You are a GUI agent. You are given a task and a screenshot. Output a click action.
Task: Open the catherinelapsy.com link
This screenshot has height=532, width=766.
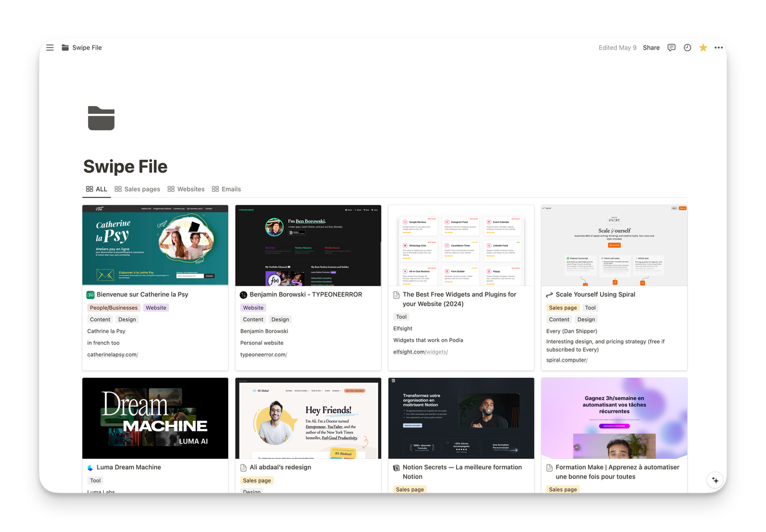coord(112,355)
